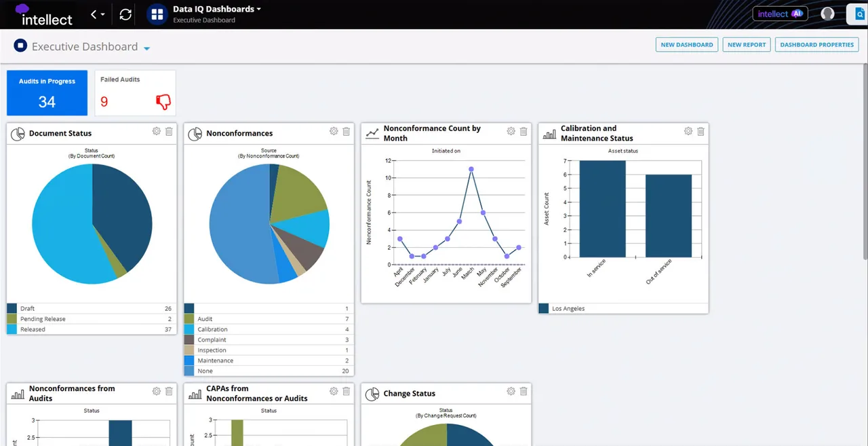Open Change Status widget settings gear

pyautogui.click(x=511, y=392)
